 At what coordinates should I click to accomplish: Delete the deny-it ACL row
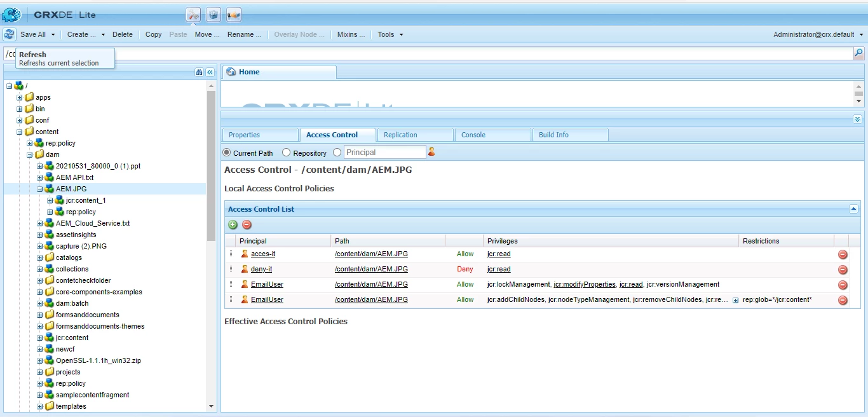(843, 270)
